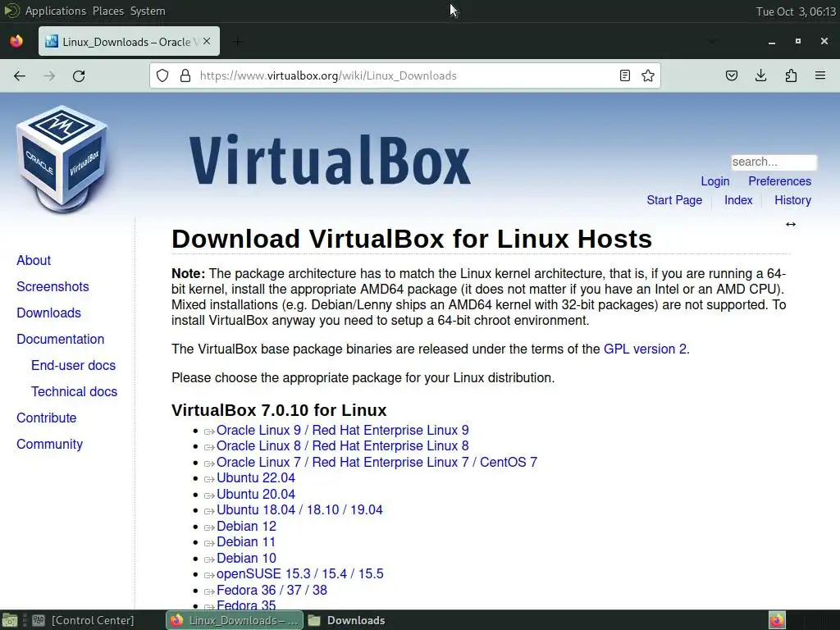The image size is (840, 630).
Task: Open About in the sidebar
Action: coord(34,260)
